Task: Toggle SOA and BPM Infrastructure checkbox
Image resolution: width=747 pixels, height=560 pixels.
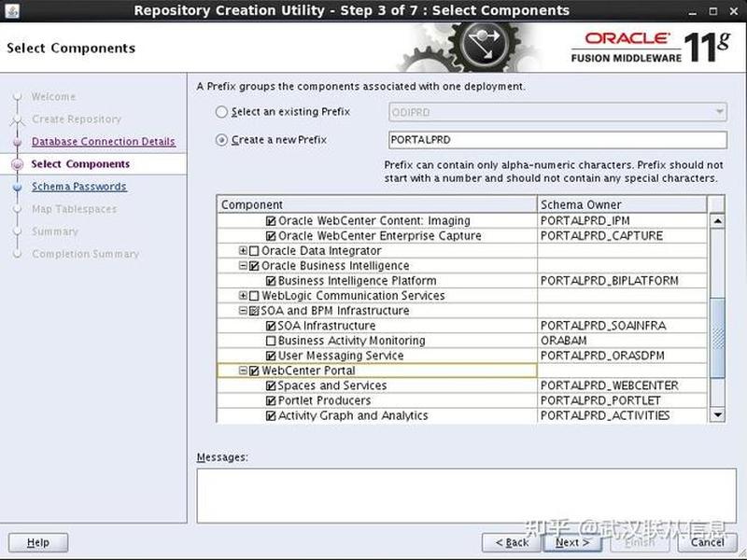Action: [x=254, y=311]
